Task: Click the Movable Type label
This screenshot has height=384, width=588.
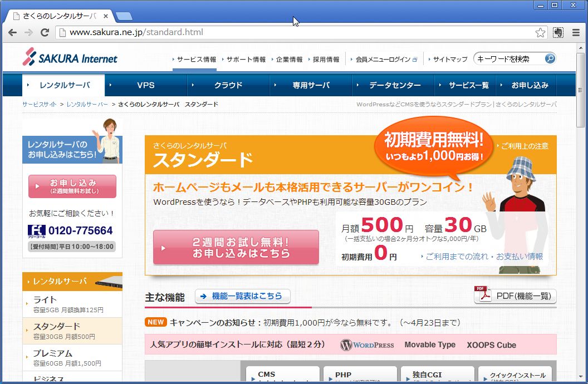Action: point(430,344)
